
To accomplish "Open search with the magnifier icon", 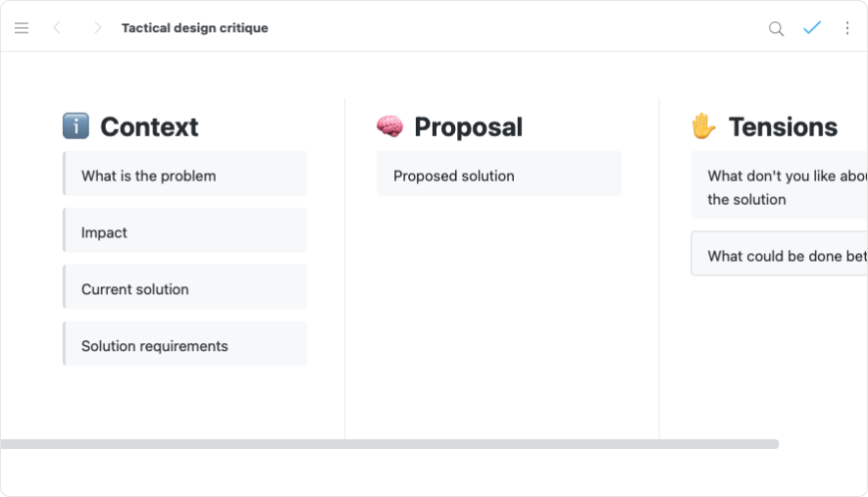I will [x=776, y=28].
